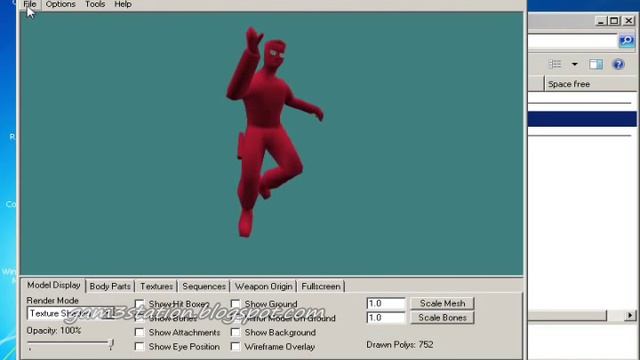Open the Tools menu
This screenshot has width=640, height=360.
(x=95, y=4)
